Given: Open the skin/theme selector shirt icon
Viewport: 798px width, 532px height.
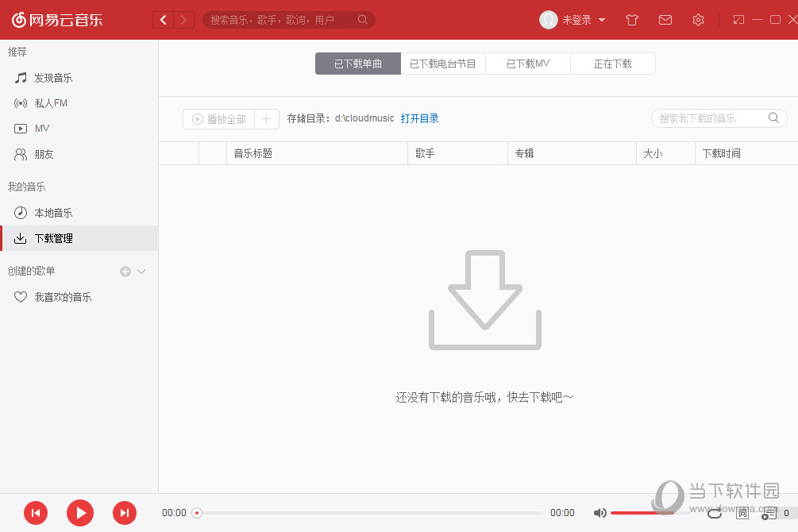Looking at the screenshot, I should pos(631,20).
